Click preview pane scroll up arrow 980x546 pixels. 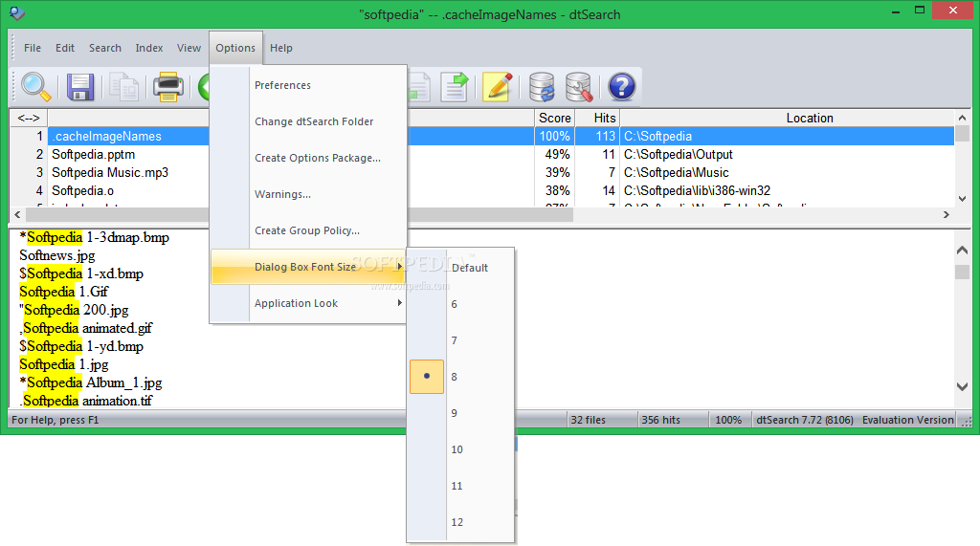963,250
